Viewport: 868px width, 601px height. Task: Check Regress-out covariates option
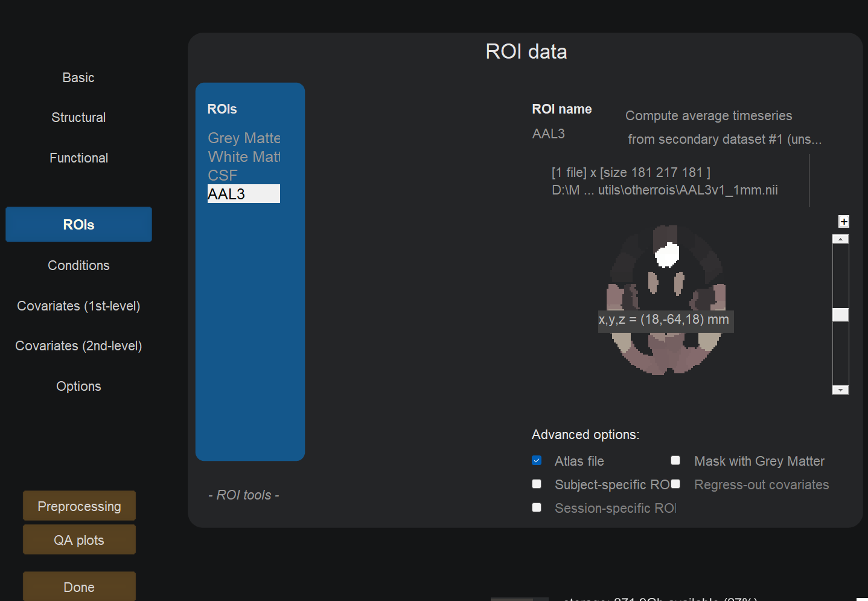pyautogui.click(x=675, y=484)
